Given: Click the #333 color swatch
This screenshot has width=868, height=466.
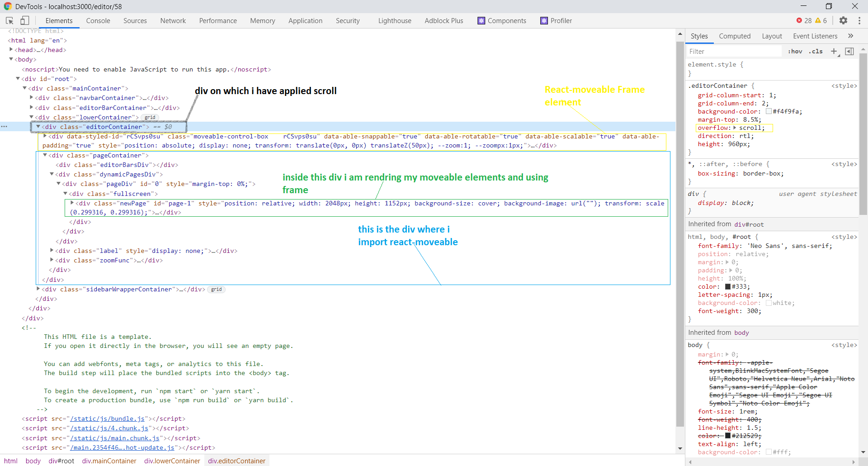Looking at the screenshot, I should [728, 286].
